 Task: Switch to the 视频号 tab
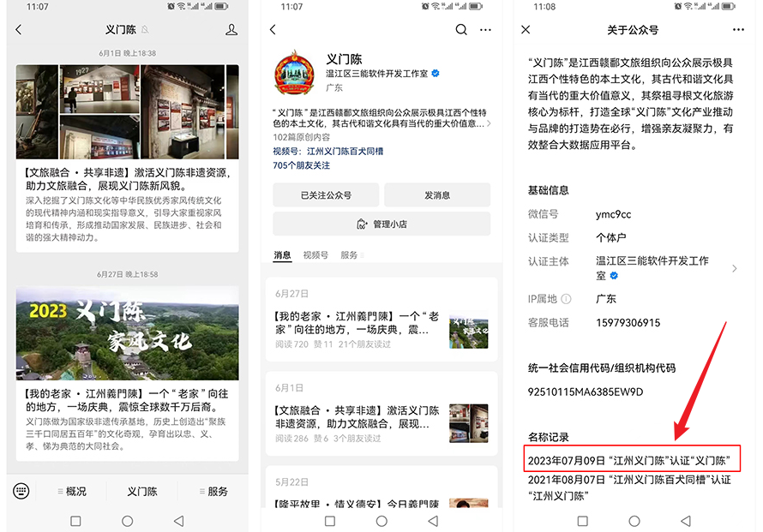click(x=315, y=255)
